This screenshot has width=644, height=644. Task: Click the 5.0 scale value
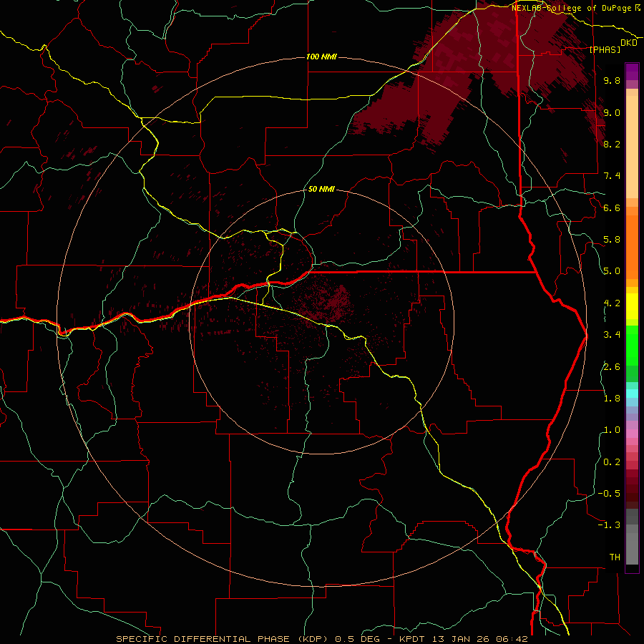(x=612, y=271)
